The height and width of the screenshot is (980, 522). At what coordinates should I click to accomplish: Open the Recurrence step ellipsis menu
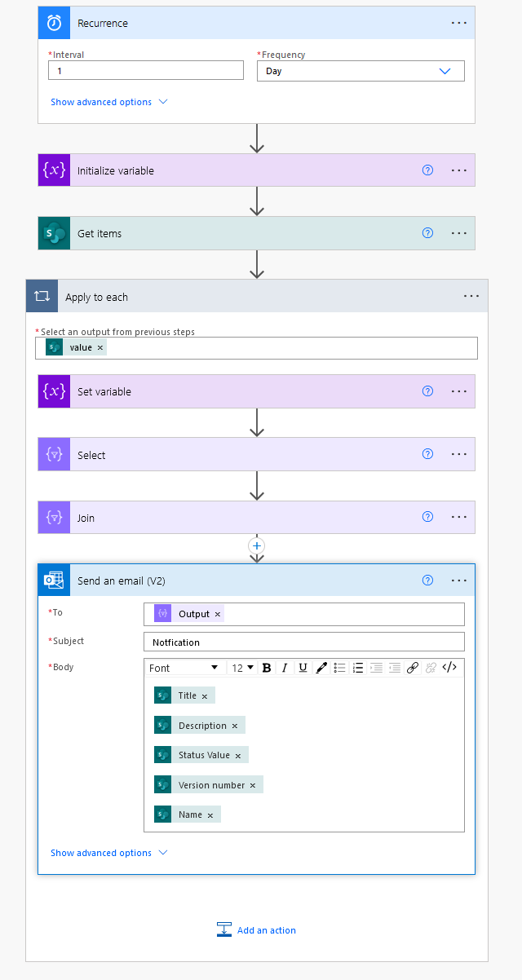(459, 23)
